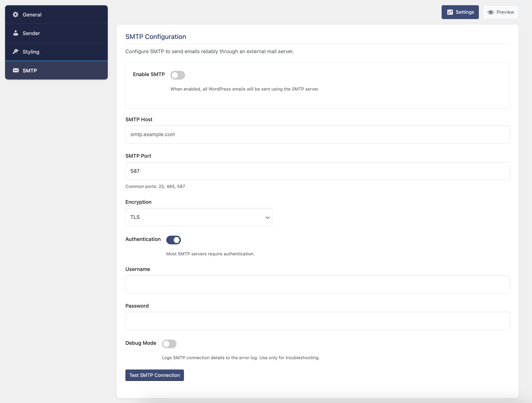Turn on Debug Mode
Viewport: 532px width, 403px height.
point(169,344)
